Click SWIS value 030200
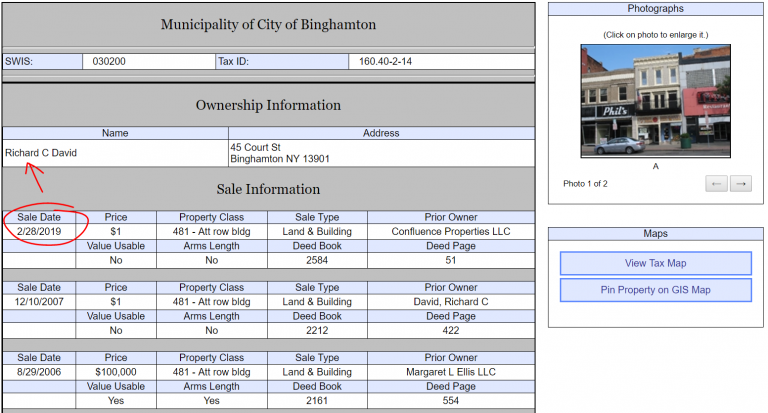768x413 pixels. tap(109, 61)
